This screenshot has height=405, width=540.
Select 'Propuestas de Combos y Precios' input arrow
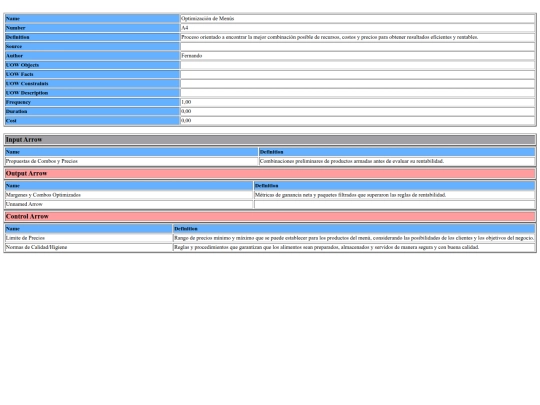coord(42,161)
